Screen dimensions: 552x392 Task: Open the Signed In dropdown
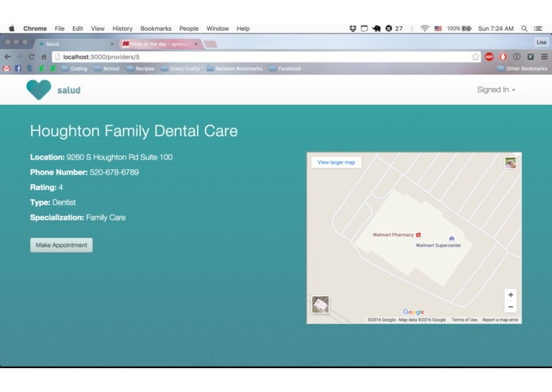(496, 90)
